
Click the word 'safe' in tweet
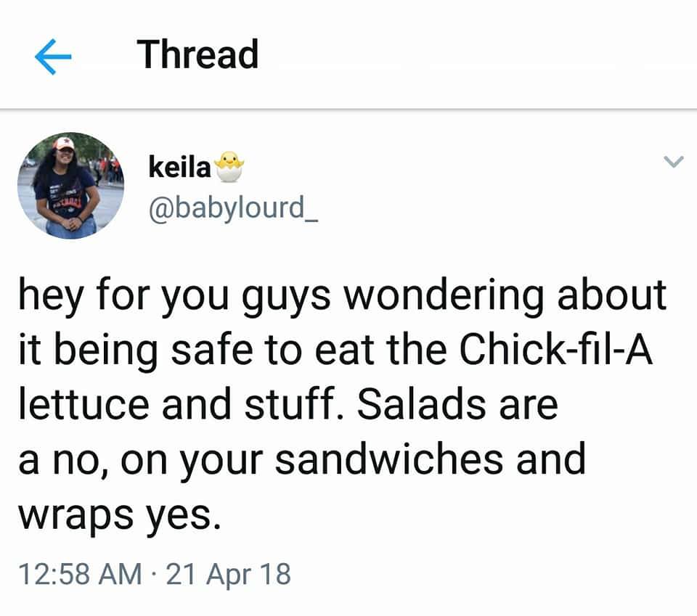[212, 349]
